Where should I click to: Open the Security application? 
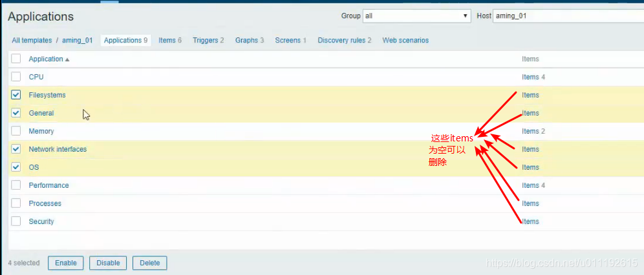click(x=41, y=221)
